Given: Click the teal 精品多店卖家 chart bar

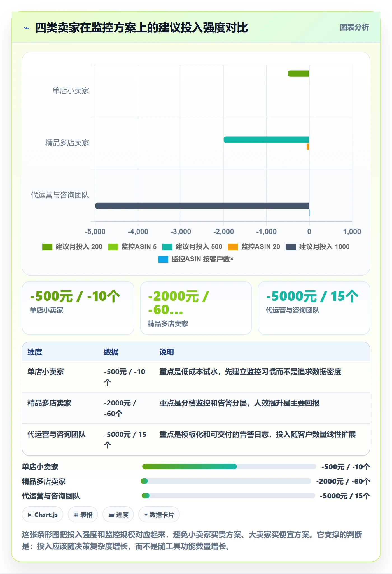Looking at the screenshot, I should click(x=266, y=140).
